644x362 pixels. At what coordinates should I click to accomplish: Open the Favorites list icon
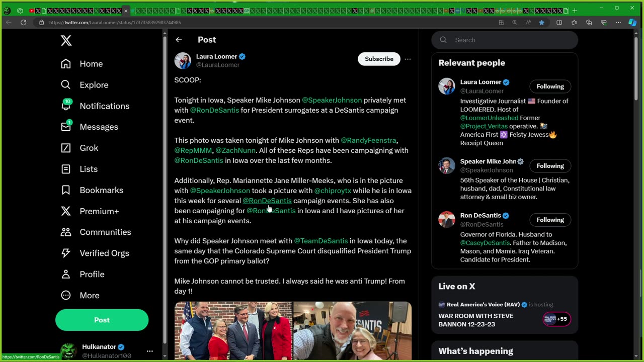574,23
